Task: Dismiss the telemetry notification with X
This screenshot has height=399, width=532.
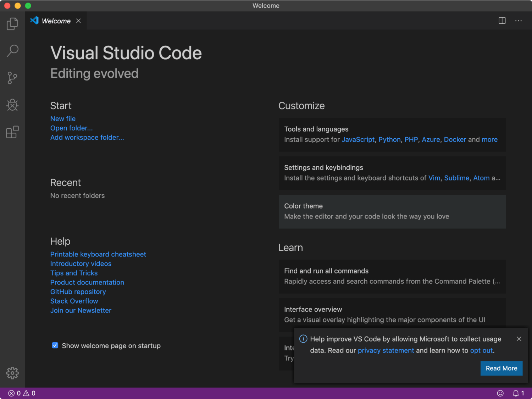Action: click(x=519, y=339)
